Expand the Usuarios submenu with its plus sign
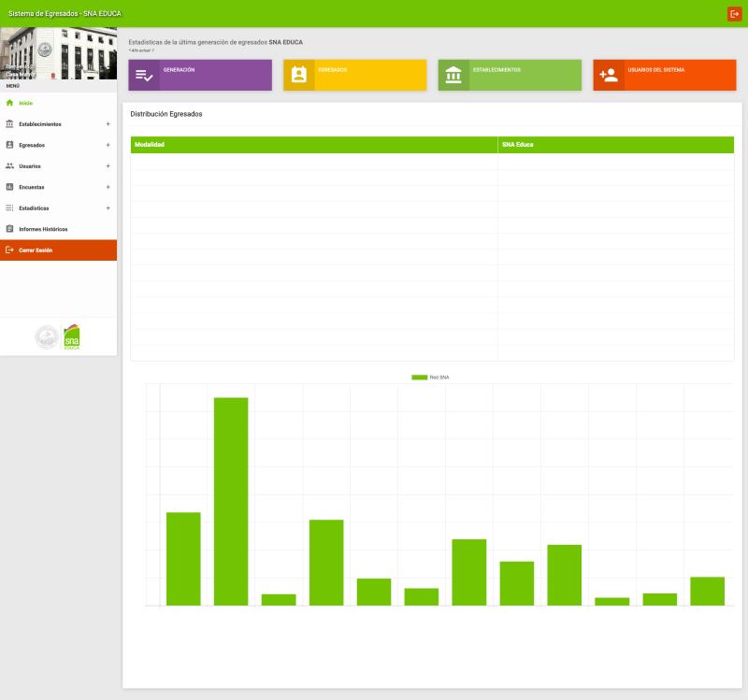 (108, 166)
